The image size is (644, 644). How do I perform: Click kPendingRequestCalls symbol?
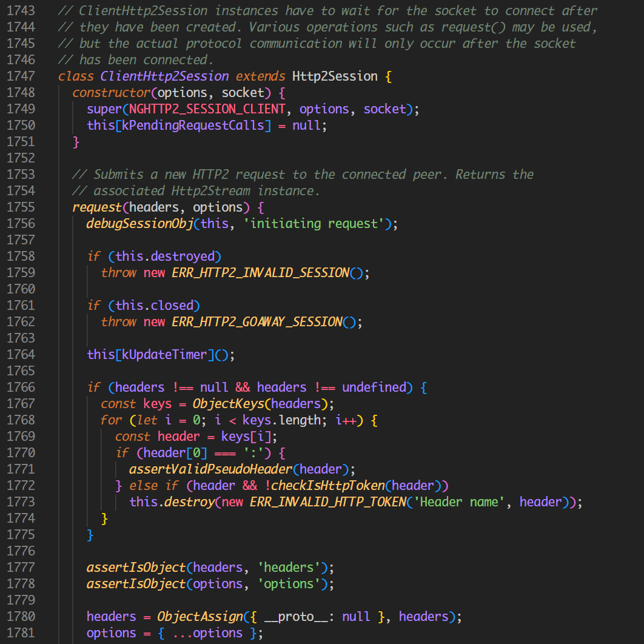coord(193,126)
